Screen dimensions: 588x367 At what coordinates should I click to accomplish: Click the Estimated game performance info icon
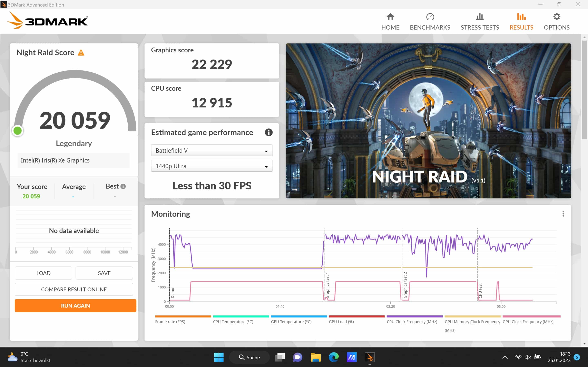coord(268,133)
